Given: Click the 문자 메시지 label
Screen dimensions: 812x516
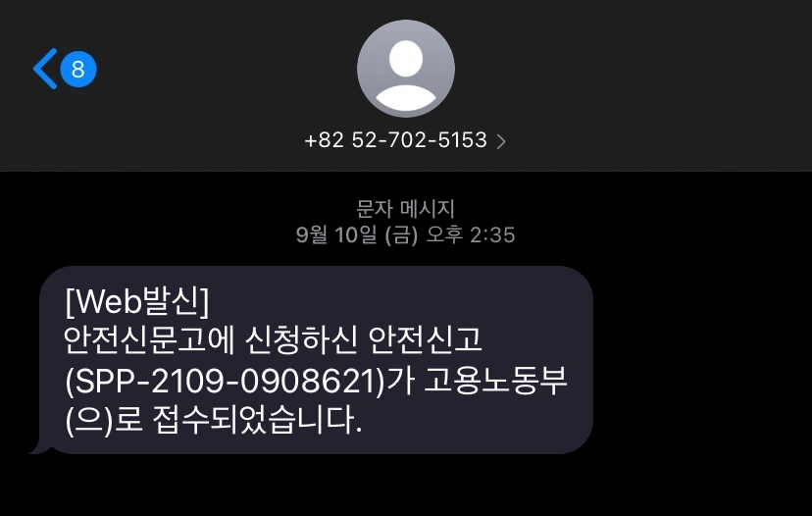Looking at the screenshot, I should click(405, 209).
